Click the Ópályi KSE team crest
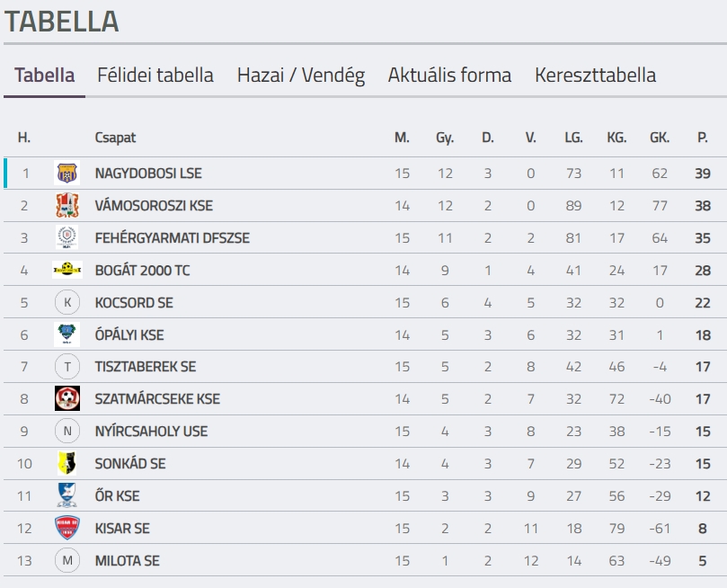 (x=67, y=334)
